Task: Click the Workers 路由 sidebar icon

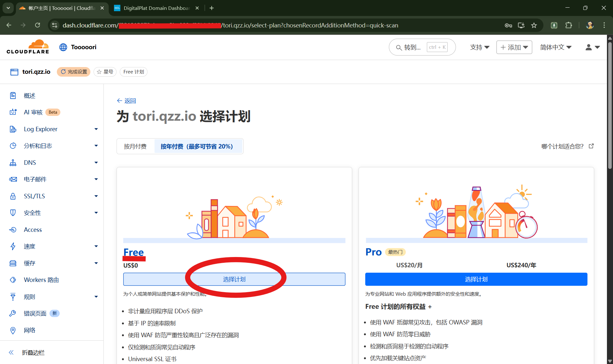Action: [13, 280]
